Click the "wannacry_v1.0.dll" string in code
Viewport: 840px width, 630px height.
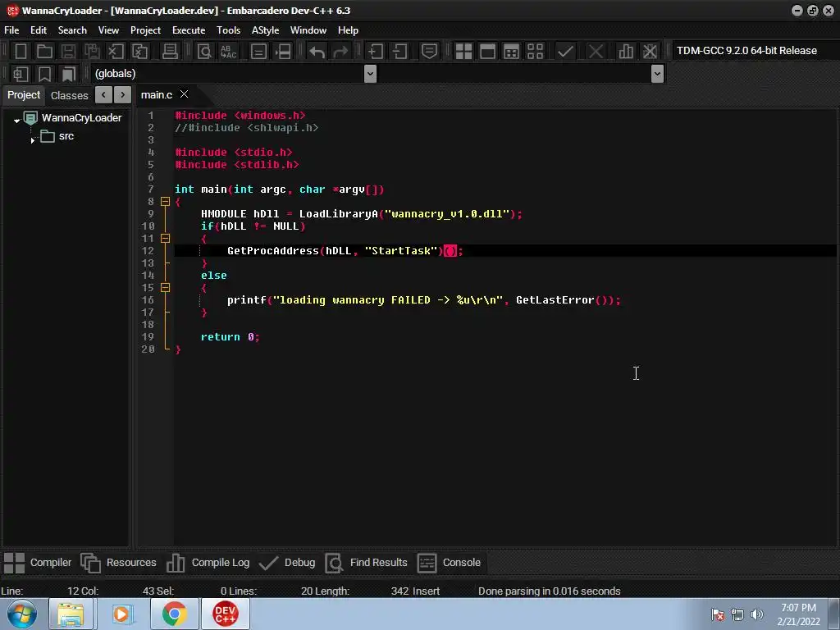(x=447, y=214)
